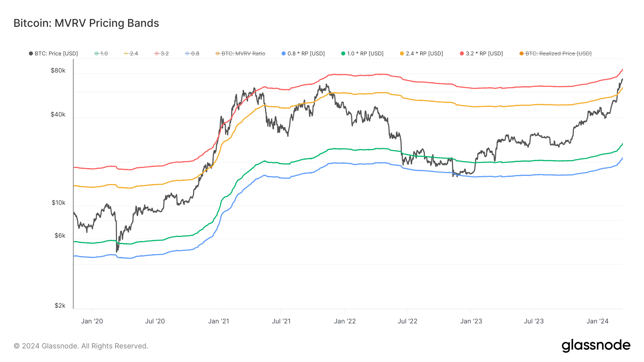Enable the hidden 1.0 legend series
Image resolution: width=644 pixels, height=362 pixels.
click(x=101, y=54)
